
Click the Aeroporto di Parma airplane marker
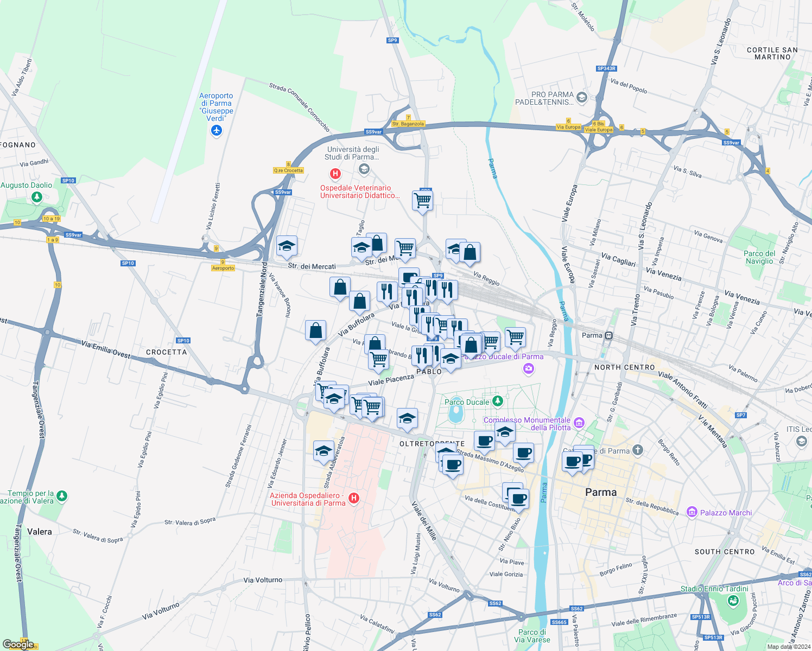tap(217, 131)
